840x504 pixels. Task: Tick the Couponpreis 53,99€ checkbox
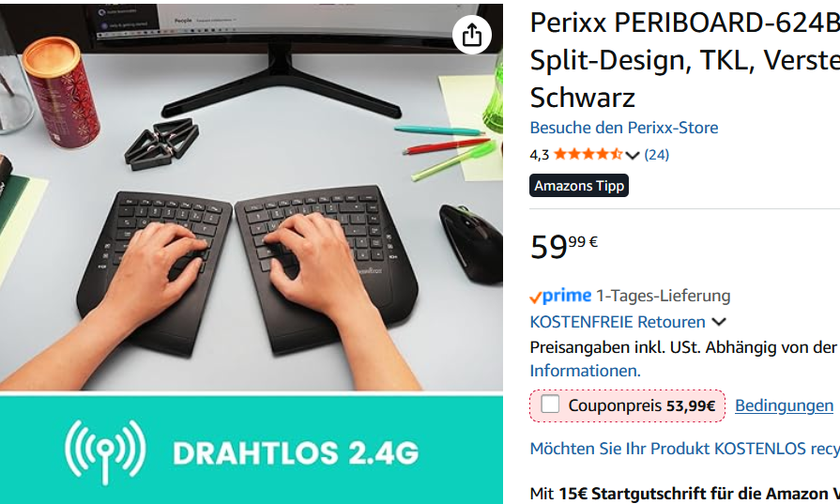[x=550, y=405]
